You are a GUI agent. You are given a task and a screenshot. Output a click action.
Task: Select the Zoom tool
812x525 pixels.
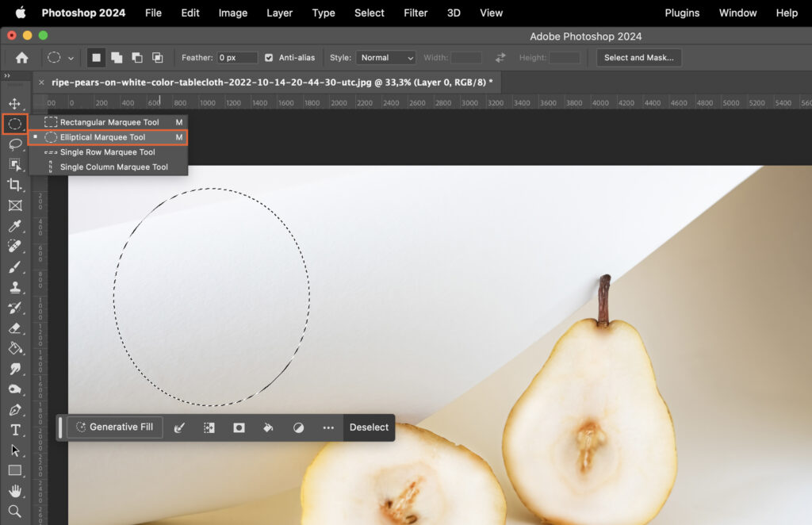click(x=17, y=511)
